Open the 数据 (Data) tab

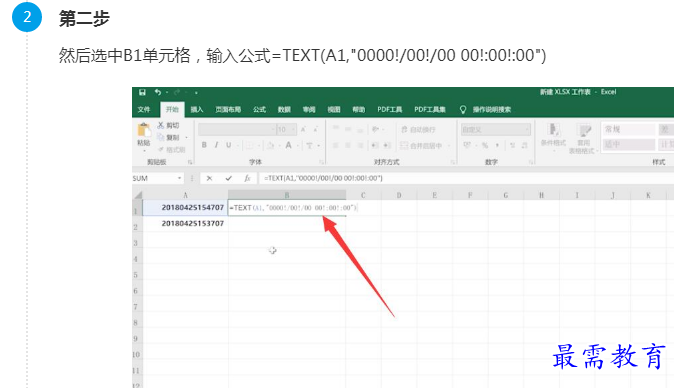coord(284,110)
